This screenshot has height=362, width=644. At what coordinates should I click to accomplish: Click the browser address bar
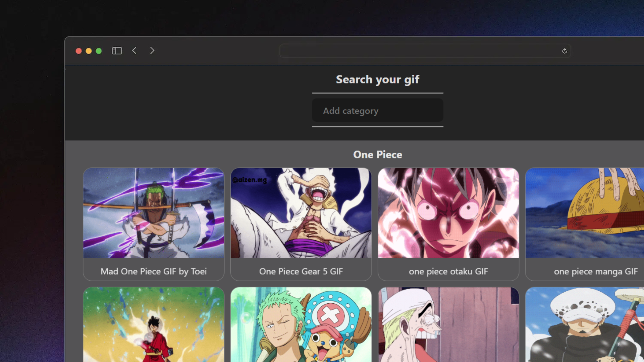point(425,51)
